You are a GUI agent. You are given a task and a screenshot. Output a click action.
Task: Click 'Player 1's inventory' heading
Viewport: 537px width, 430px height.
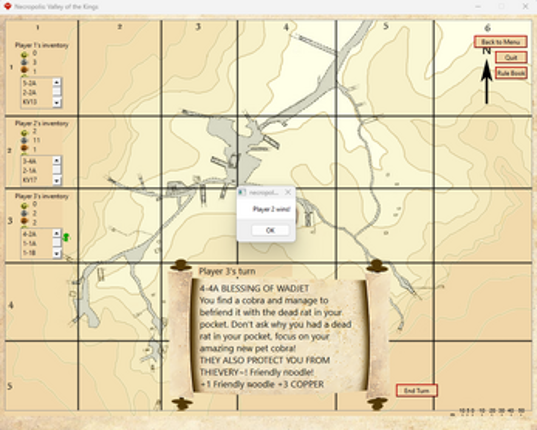click(41, 45)
